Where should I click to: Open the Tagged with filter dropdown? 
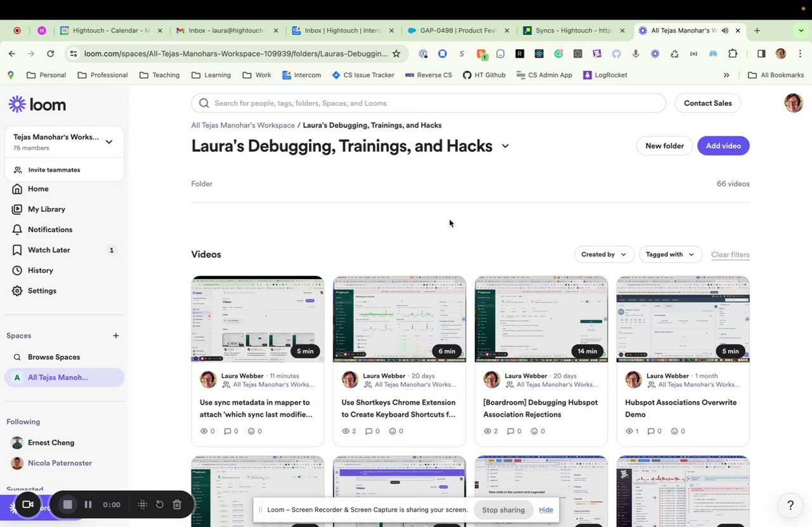point(671,254)
